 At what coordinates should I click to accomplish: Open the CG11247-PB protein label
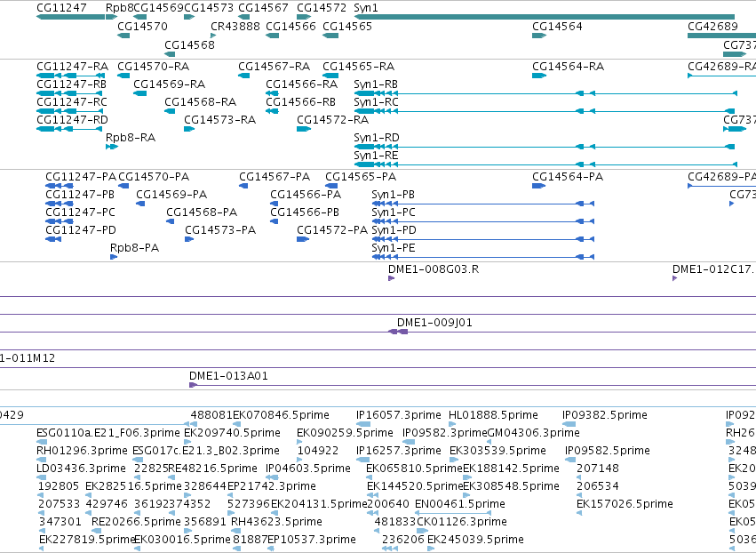coord(80,195)
